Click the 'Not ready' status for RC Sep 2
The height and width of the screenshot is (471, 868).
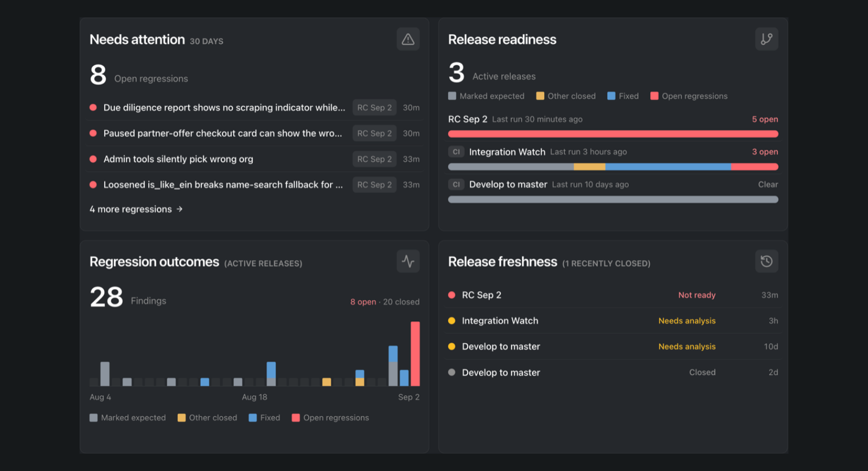697,295
